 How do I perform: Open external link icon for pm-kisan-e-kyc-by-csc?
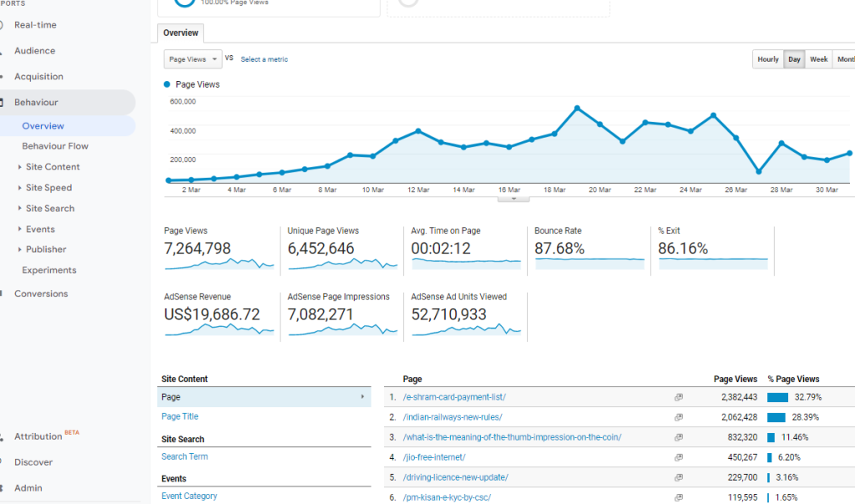point(679,497)
